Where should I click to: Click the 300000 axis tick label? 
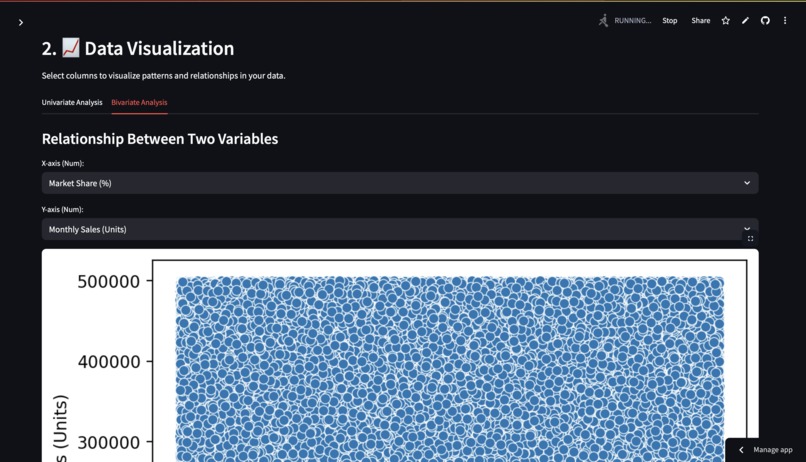[x=108, y=442]
